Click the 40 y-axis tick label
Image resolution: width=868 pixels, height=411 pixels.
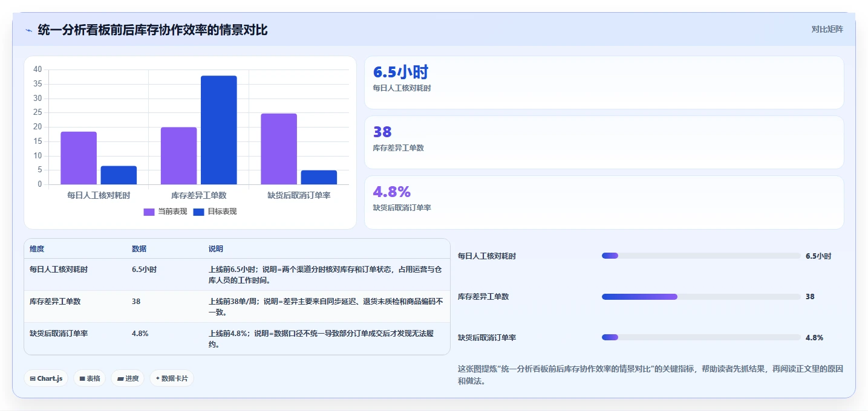(x=38, y=70)
